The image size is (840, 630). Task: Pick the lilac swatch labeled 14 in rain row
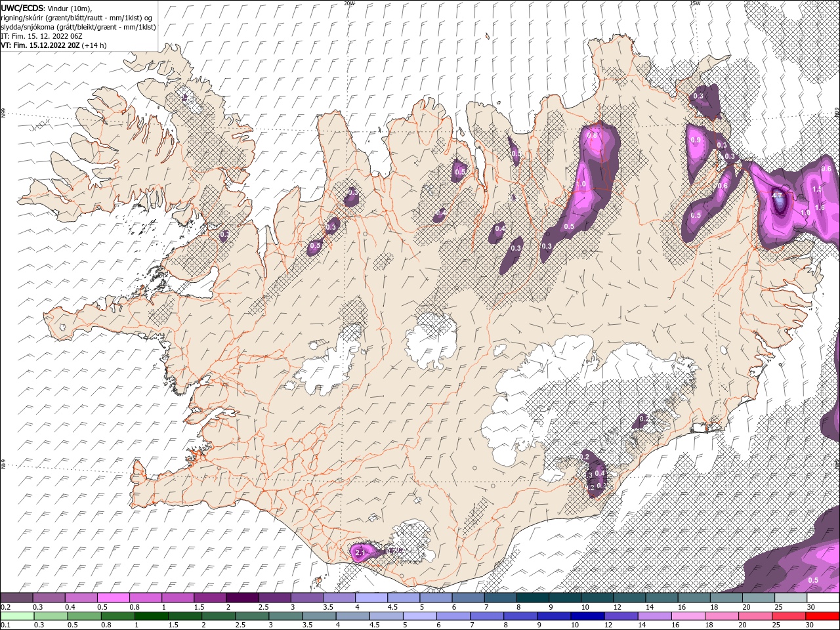(655, 616)
